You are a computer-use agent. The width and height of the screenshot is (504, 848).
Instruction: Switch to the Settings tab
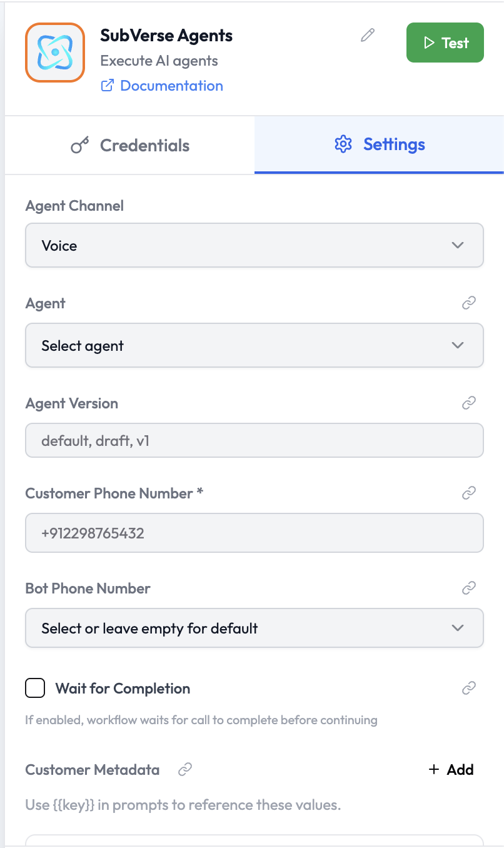pos(378,144)
